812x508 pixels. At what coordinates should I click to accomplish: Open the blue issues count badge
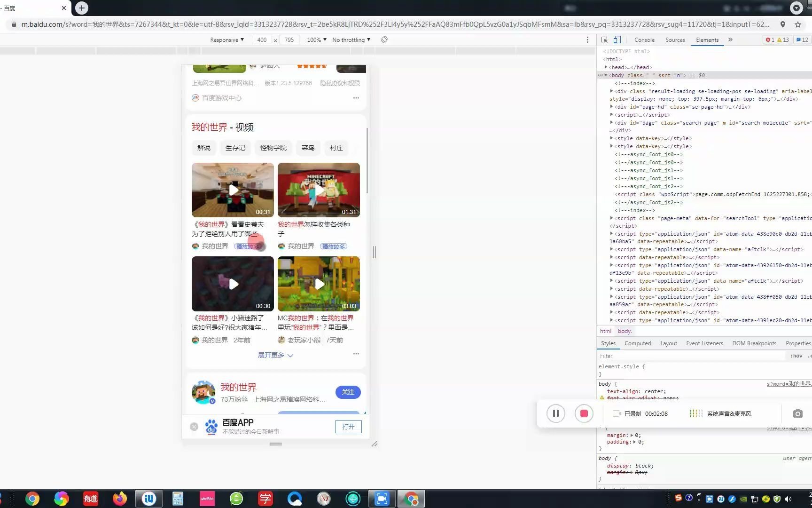802,40
